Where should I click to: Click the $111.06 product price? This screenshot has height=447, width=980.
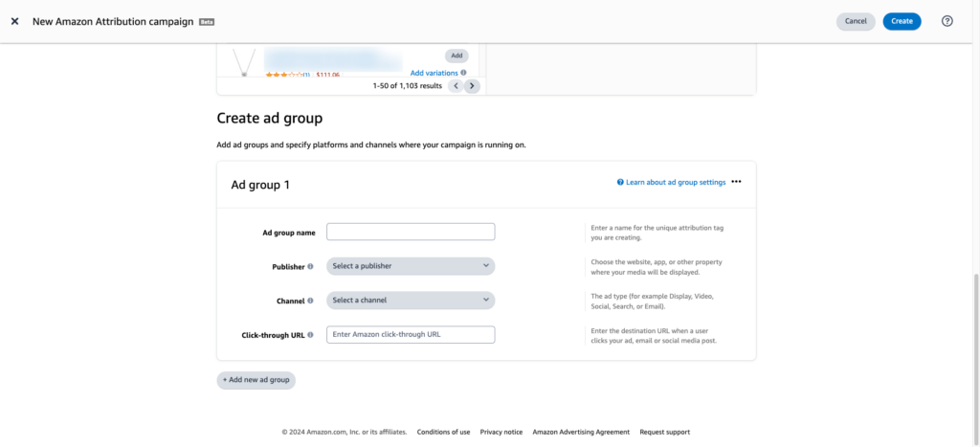tap(328, 75)
